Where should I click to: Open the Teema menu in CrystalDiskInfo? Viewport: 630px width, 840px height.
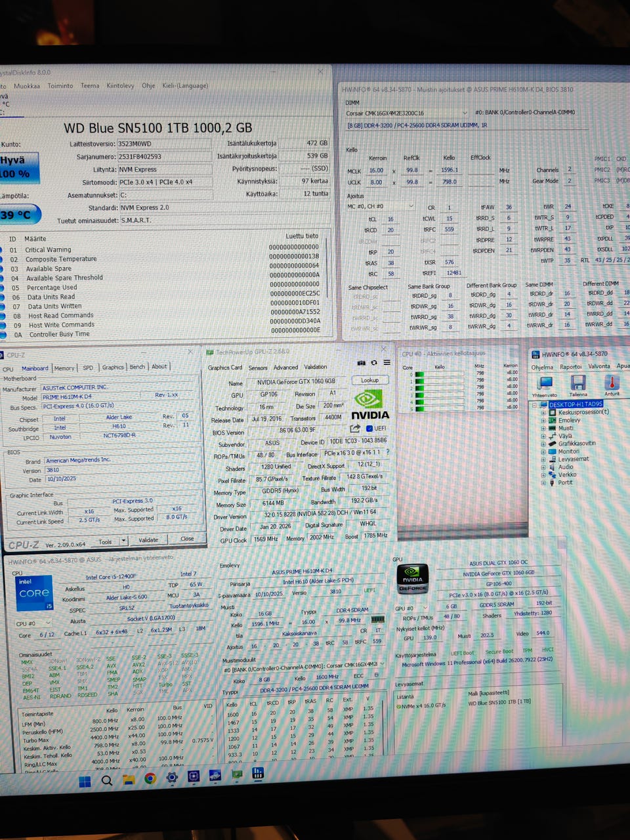pos(90,86)
